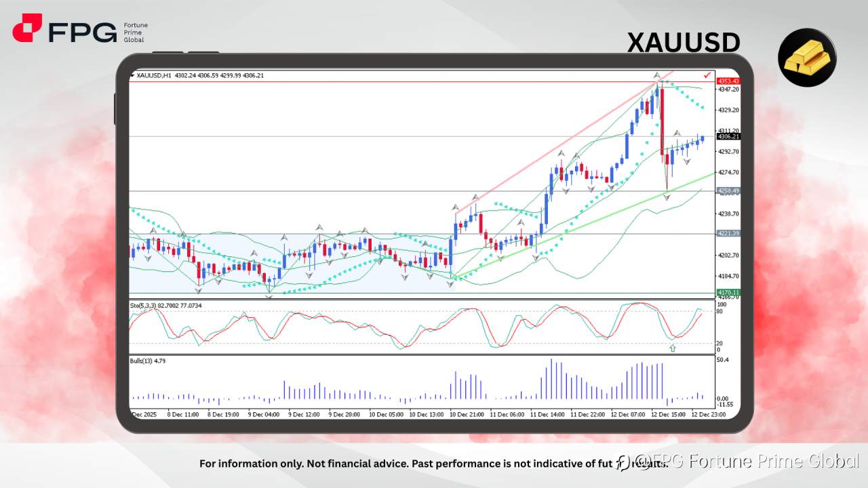868x488 pixels.
Task: Click the fractal arrow near the 10 Dec breakout candle
Action: point(456,207)
